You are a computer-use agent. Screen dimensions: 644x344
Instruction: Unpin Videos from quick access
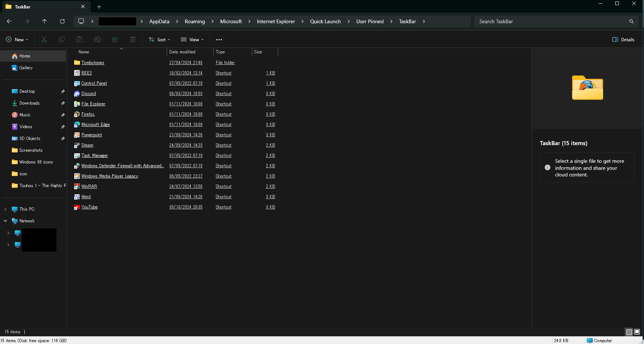63,127
